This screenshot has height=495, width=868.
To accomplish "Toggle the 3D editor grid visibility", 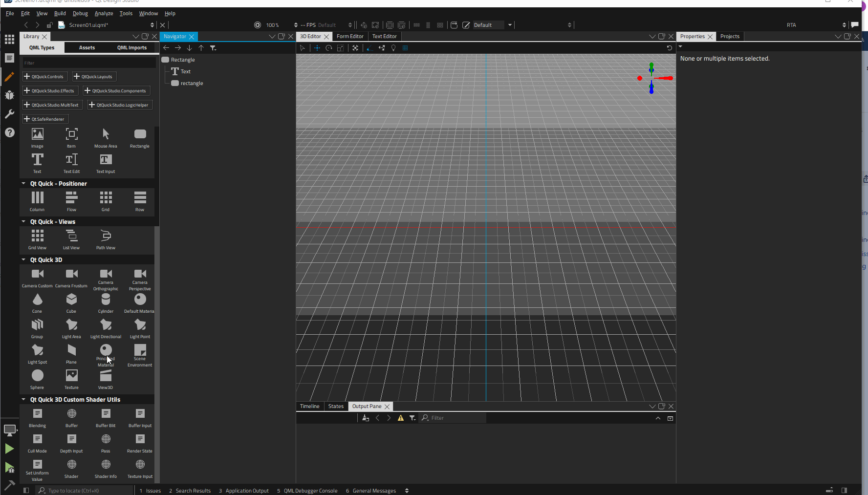I will point(405,48).
